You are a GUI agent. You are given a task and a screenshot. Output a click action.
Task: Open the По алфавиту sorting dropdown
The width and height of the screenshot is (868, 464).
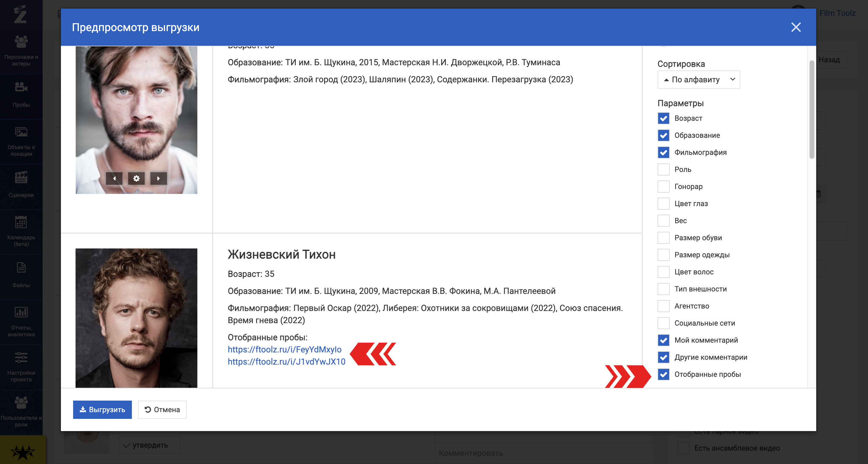698,80
